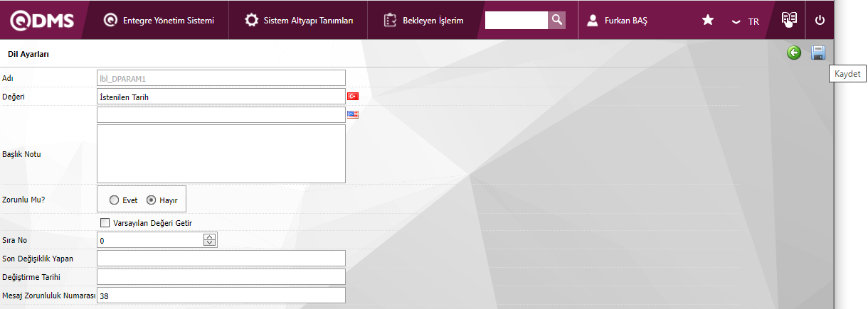Click the Adı field lbl_DPARAM1
868x309 pixels.
point(221,77)
